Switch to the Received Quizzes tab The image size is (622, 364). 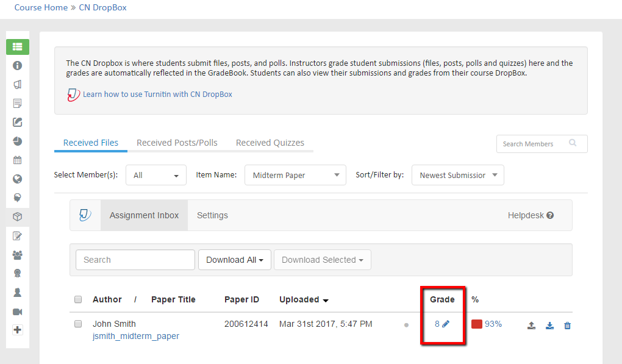270,143
